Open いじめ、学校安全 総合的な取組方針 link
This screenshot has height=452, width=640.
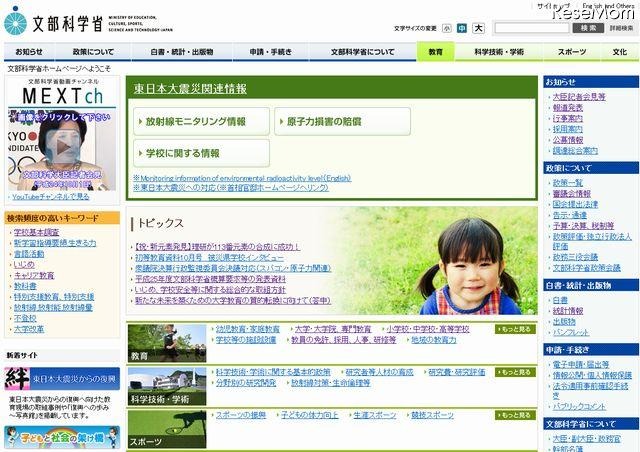pos(210,290)
